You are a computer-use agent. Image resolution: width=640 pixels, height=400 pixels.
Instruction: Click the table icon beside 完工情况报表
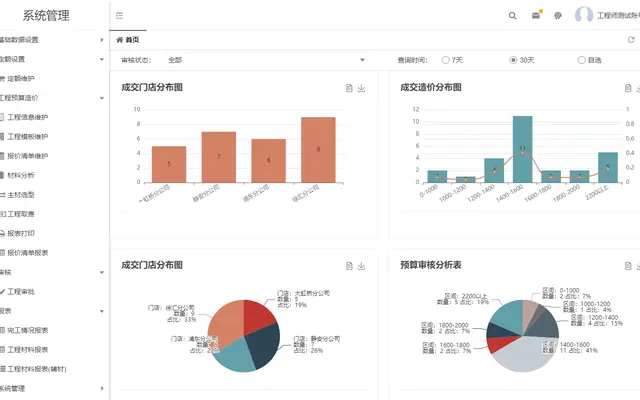click(2, 330)
